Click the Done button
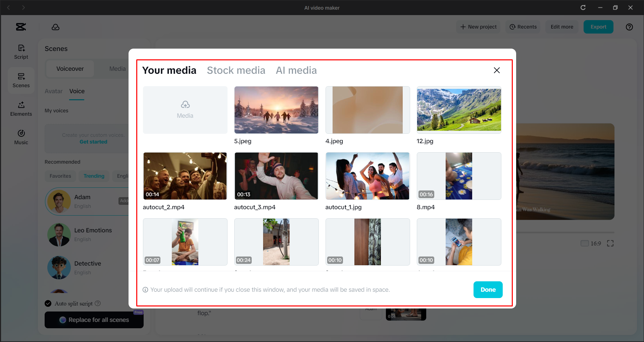Screen dimensions: 644x342 click(488, 290)
